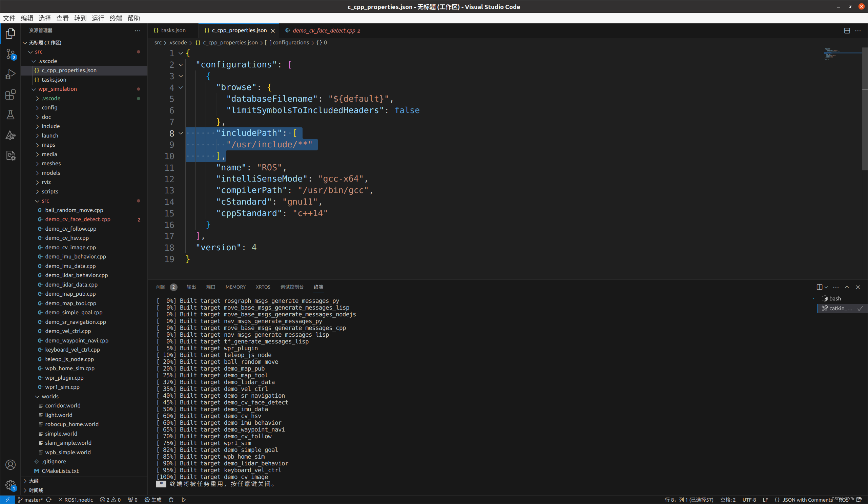Open editor more actions ellipsis
Image resolution: width=868 pixels, height=504 pixels.
click(858, 30)
